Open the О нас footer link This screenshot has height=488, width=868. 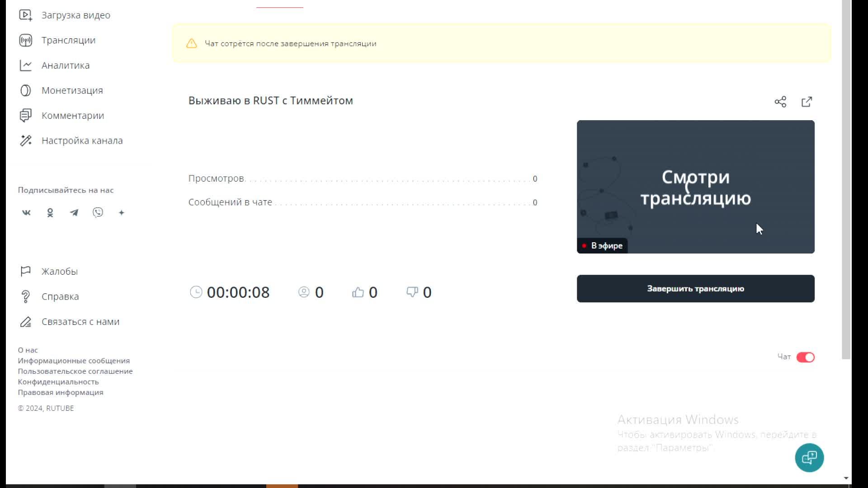(x=28, y=350)
